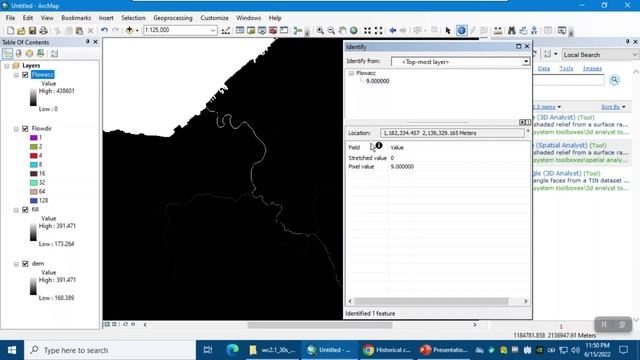The width and height of the screenshot is (640, 360).
Task: Click the magnifier Search button in Search panel
Action: pos(615,80)
